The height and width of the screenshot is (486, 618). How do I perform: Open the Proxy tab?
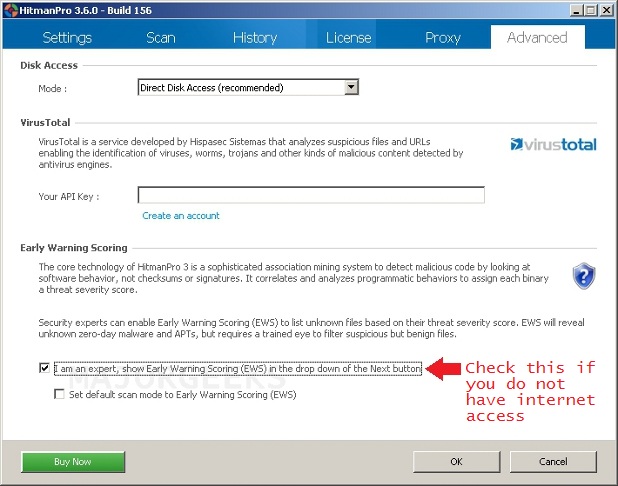[443, 38]
